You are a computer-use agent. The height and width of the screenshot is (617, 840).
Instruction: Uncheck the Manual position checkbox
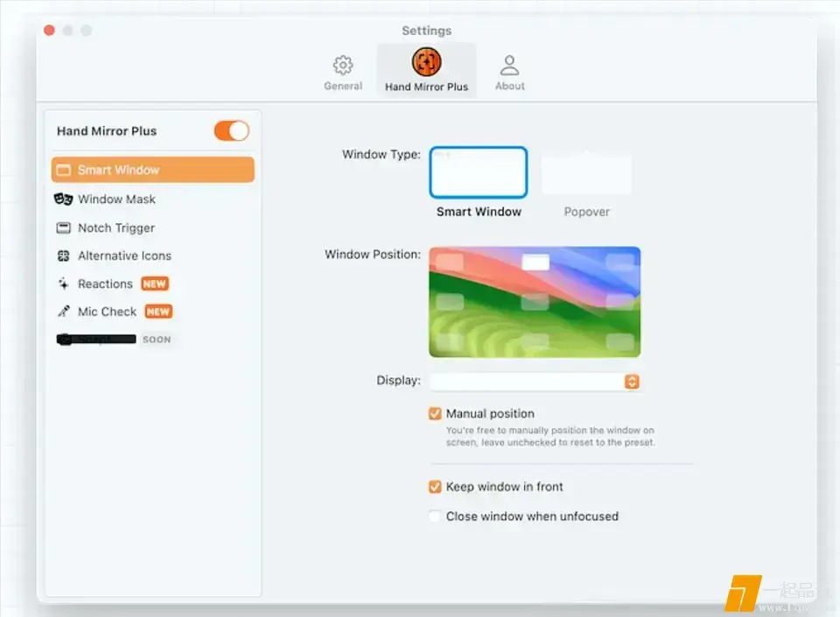point(435,413)
